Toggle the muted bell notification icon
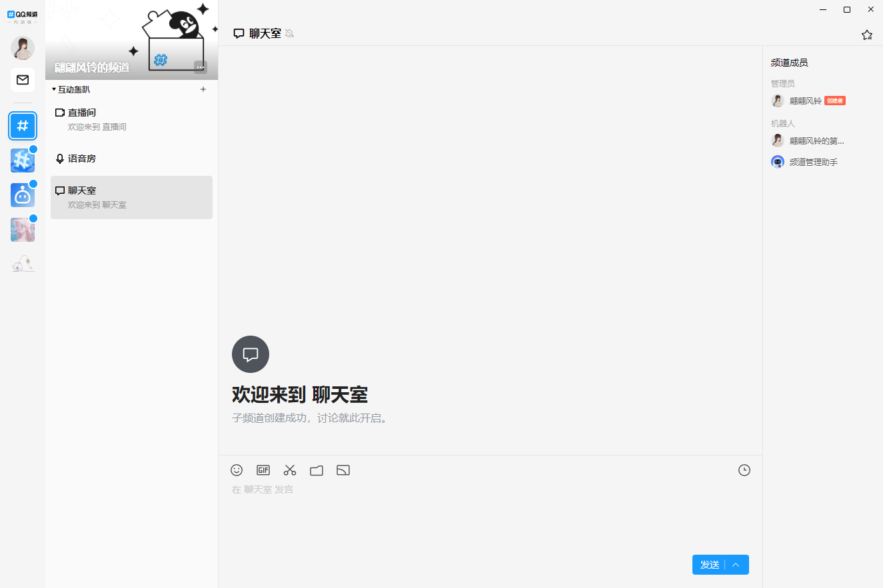The height and width of the screenshot is (588, 883). [x=289, y=33]
